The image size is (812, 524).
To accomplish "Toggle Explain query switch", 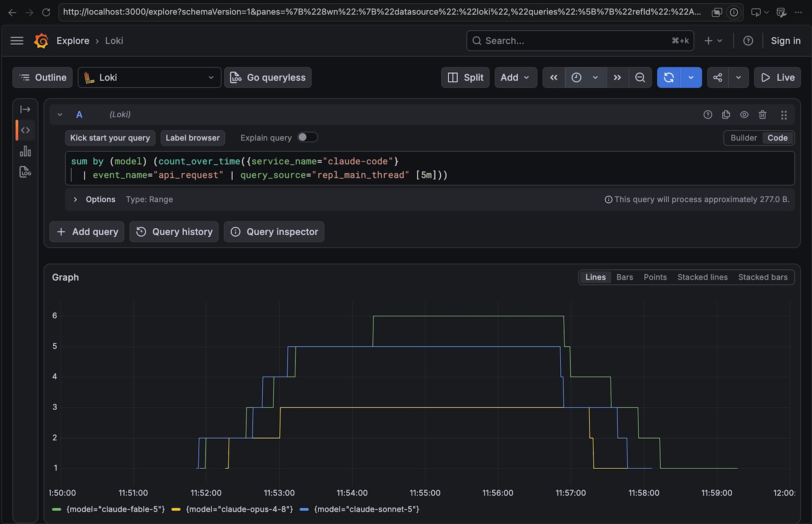I will click(x=307, y=137).
